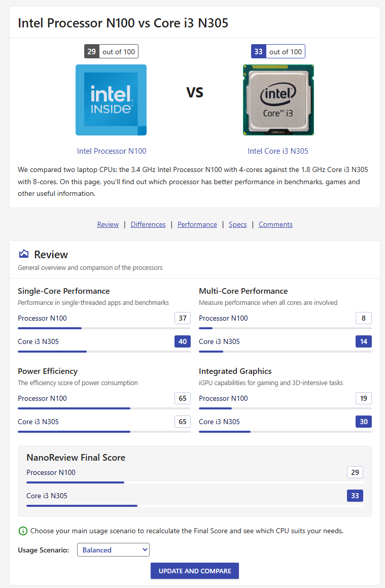Click the '33' NanoReview Final Score badge
The width and height of the screenshot is (385, 588).
point(355,496)
